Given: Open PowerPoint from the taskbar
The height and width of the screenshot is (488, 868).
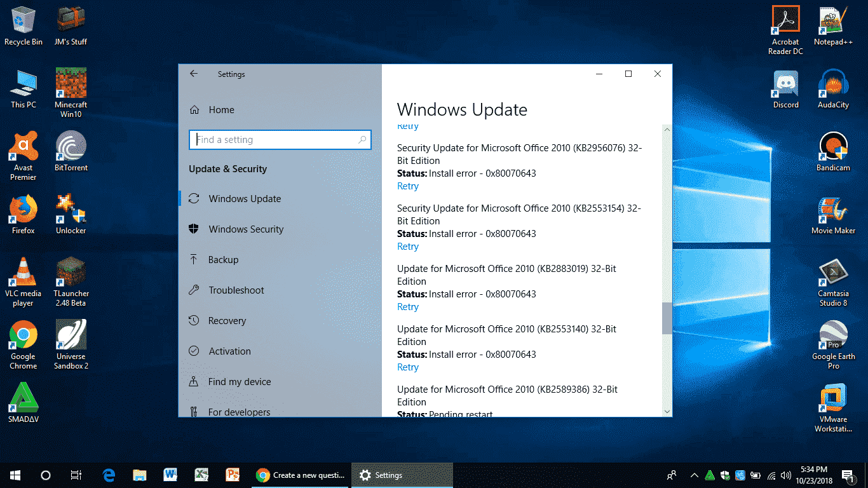Looking at the screenshot, I should pyautogui.click(x=232, y=475).
